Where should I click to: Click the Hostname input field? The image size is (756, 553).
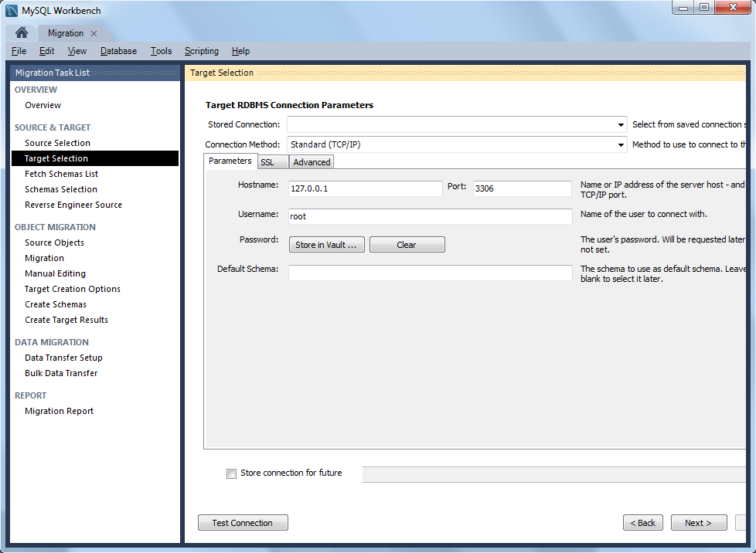click(x=365, y=188)
